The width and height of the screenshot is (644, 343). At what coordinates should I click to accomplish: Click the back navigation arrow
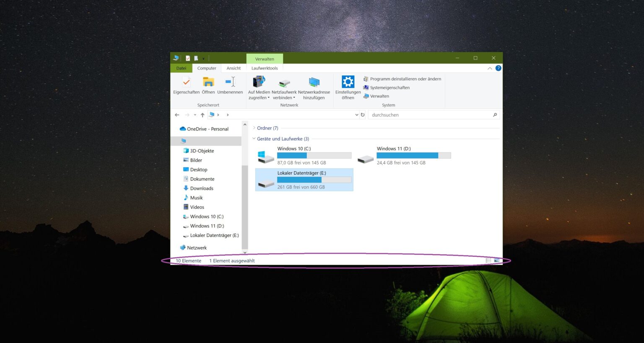177,114
